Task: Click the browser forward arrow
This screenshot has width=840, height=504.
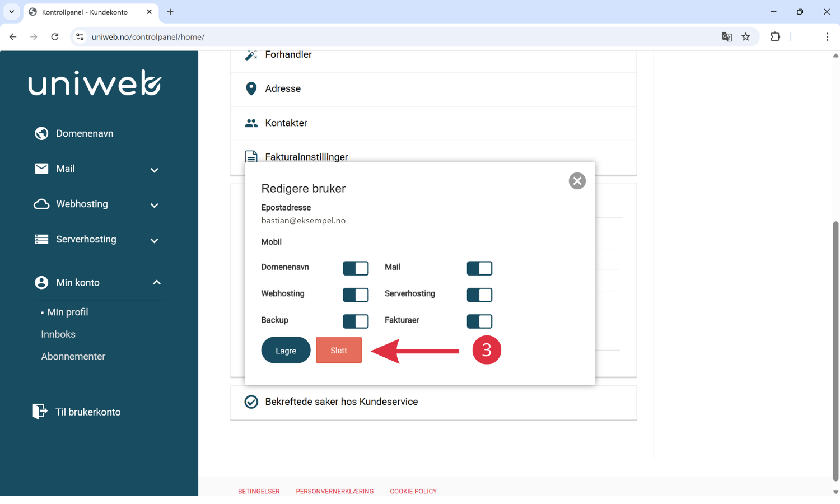Action: pos(34,37)
